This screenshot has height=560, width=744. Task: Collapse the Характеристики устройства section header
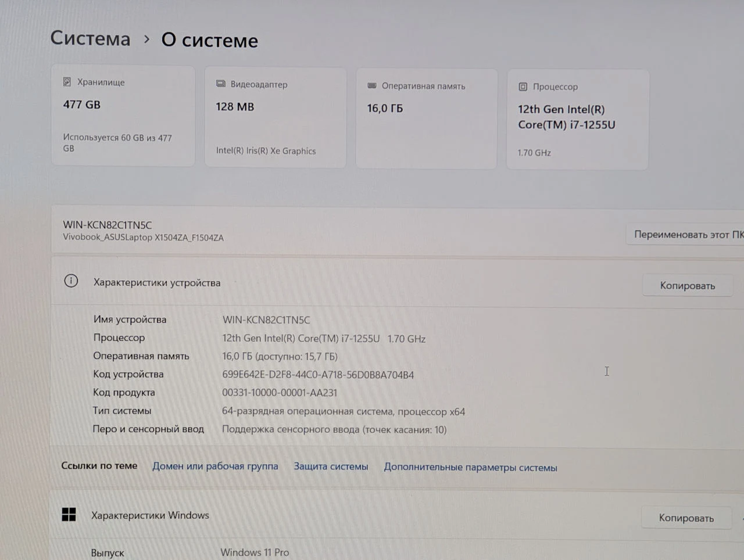pyautogui.click(x=398, y=283)
